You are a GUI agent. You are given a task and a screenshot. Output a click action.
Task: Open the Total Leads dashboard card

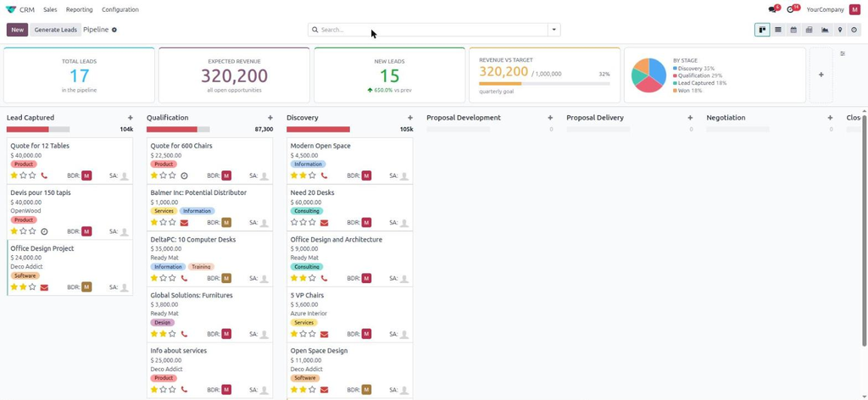tap(79, 75)
